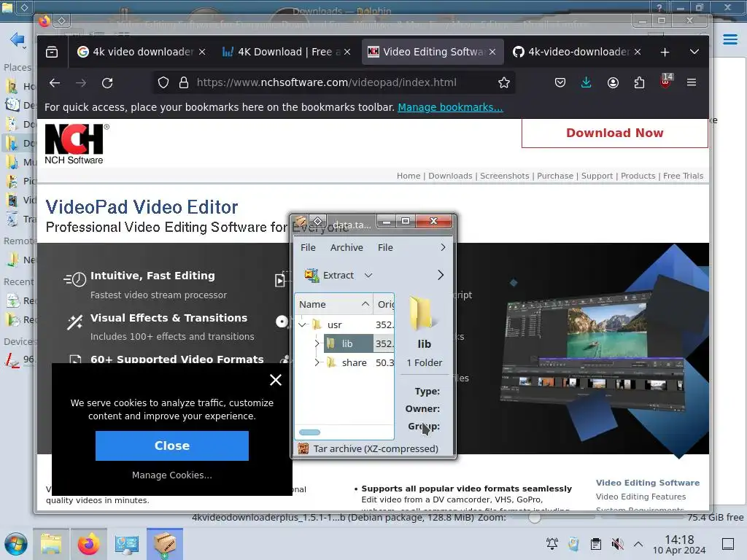Open the tracking protection shield icon
747x560 pixels.
coord(163,83)
